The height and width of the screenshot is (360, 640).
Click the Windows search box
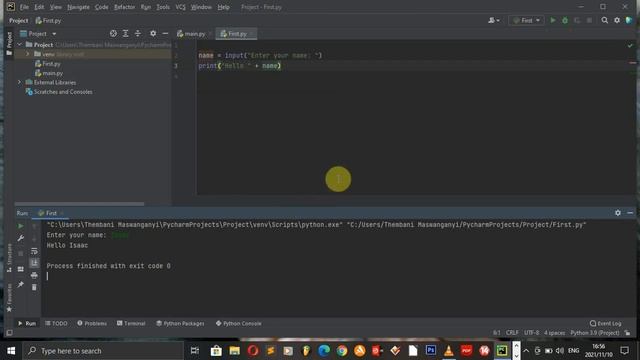103,351
